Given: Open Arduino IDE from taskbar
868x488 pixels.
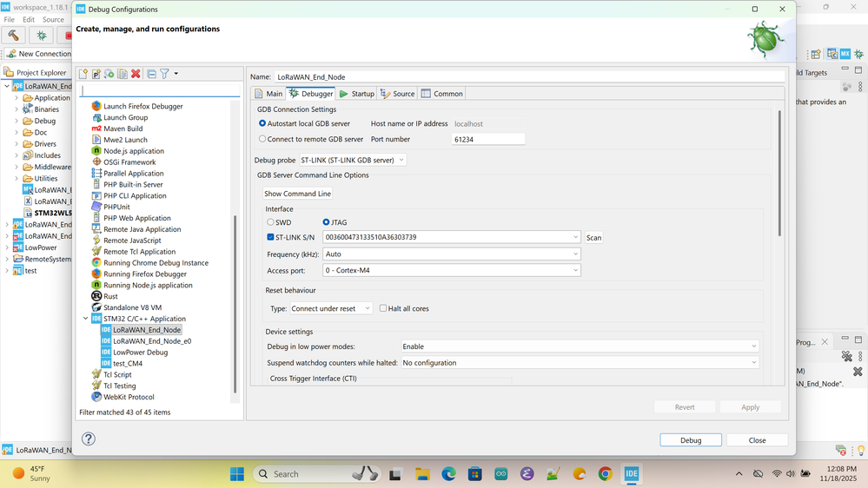Looking at the screenshot, I should tap(501, 473).
